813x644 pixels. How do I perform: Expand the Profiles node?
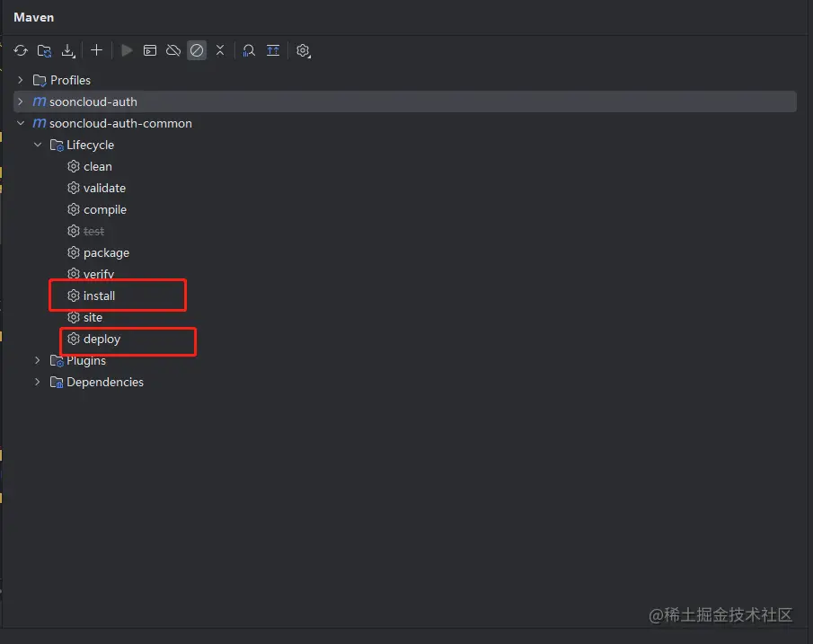(x=21, y=80)
